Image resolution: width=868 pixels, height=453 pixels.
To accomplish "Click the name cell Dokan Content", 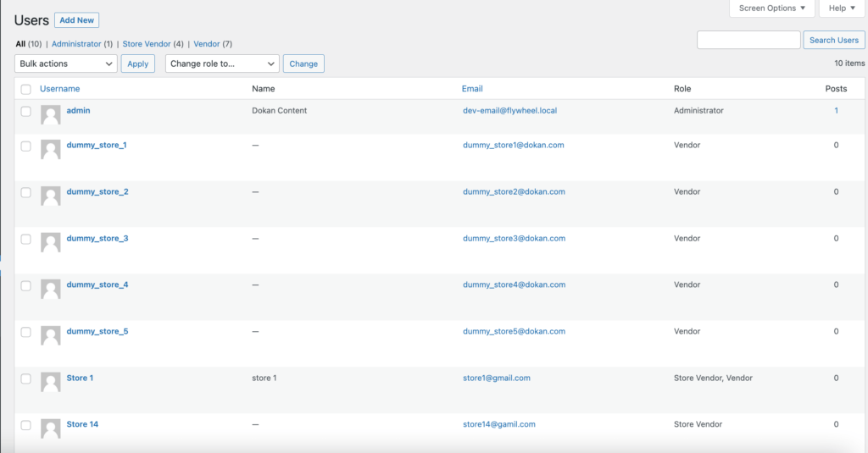I will coord(279,111).
